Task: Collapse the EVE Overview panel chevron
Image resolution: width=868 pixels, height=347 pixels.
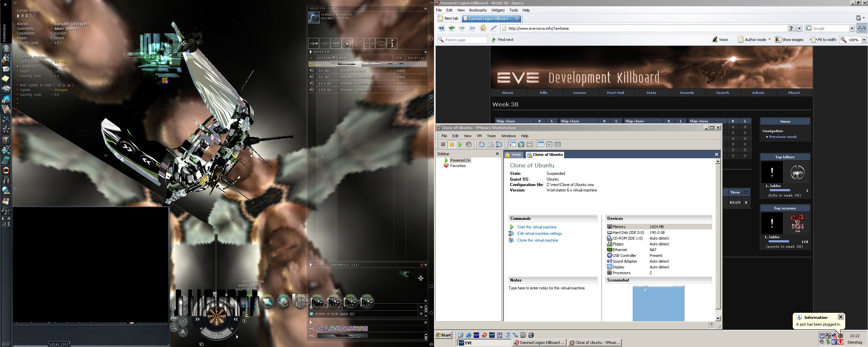Action: (x=426, y=52)
